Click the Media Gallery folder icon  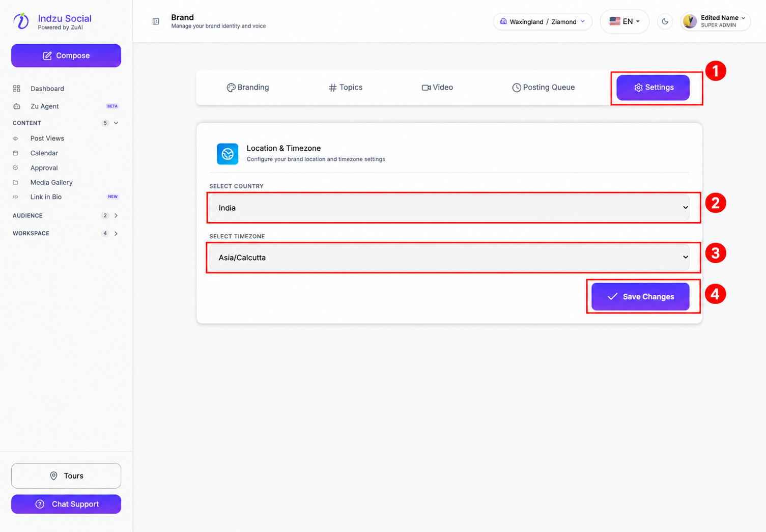pos(16,182)
